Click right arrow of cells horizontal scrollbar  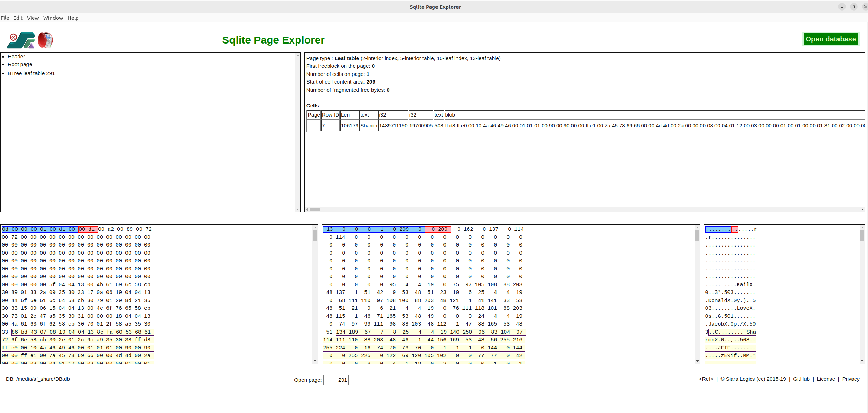click(x=862, y=210)
